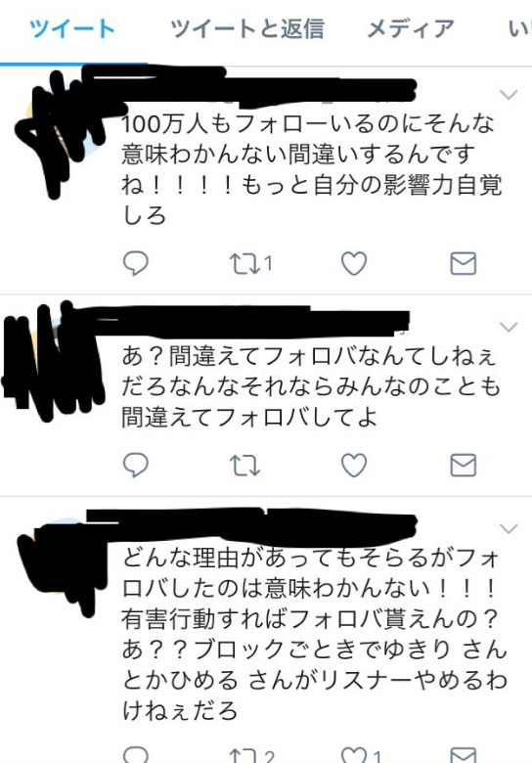Reply to the どんな理由があっても tweet
Image resolution: width=532 pixels, height=763 pixels.
click(x=136, y=754)
